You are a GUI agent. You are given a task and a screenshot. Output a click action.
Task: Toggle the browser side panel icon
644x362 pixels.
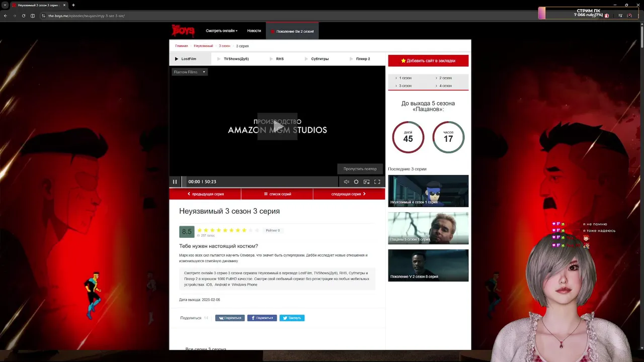[33, 16]
